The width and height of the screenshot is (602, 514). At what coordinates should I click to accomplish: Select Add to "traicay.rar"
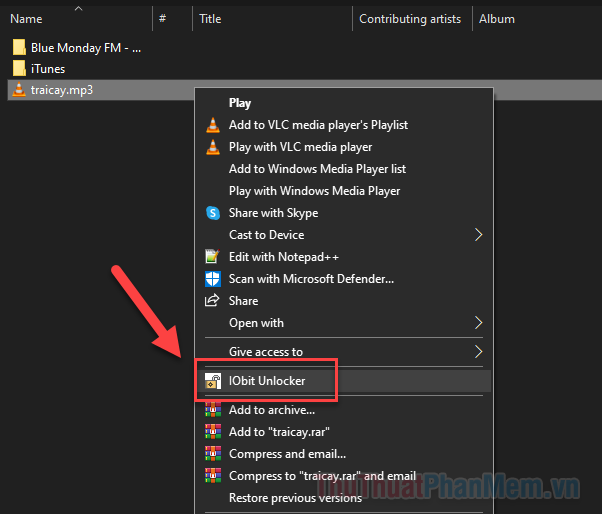pyautogui.click(x=344, y=432)
